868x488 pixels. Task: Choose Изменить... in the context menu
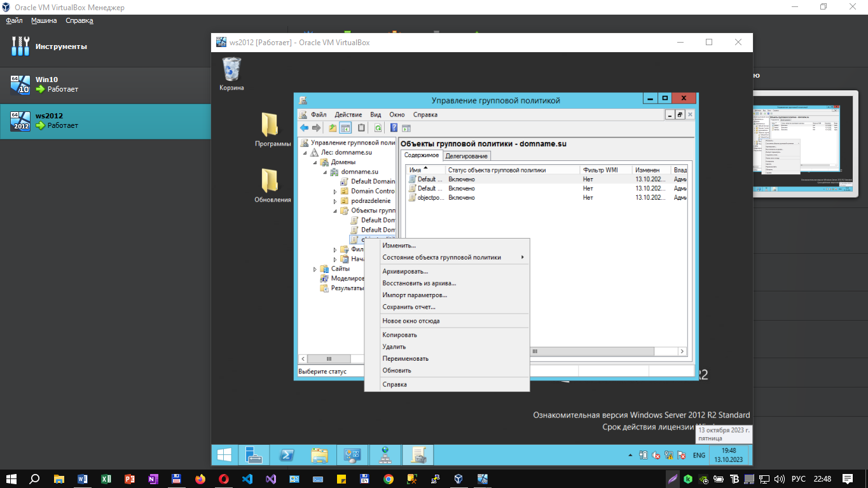(446, 245)
